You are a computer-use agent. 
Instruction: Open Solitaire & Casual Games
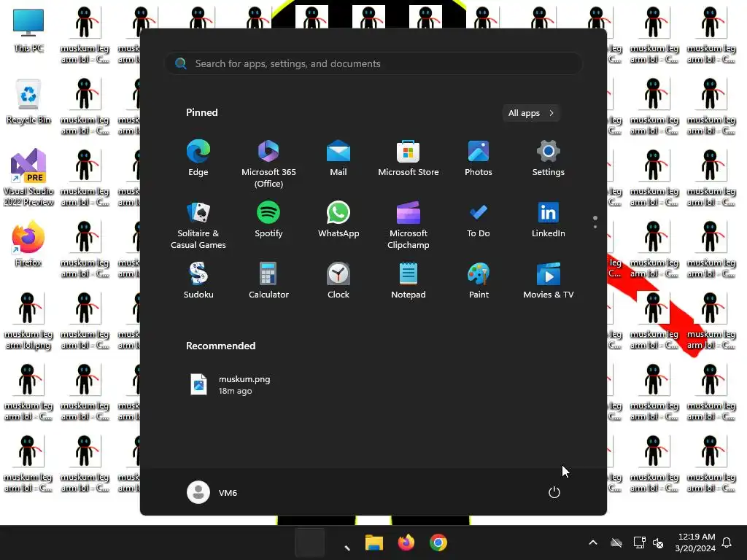coord(198,225)
